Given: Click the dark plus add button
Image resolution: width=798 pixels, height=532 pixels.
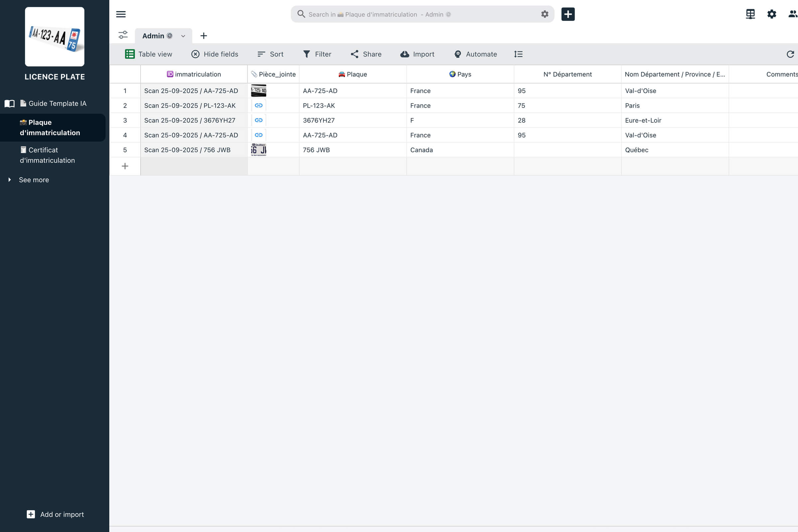Looking at the screenshot, I should tap(568, 14).
